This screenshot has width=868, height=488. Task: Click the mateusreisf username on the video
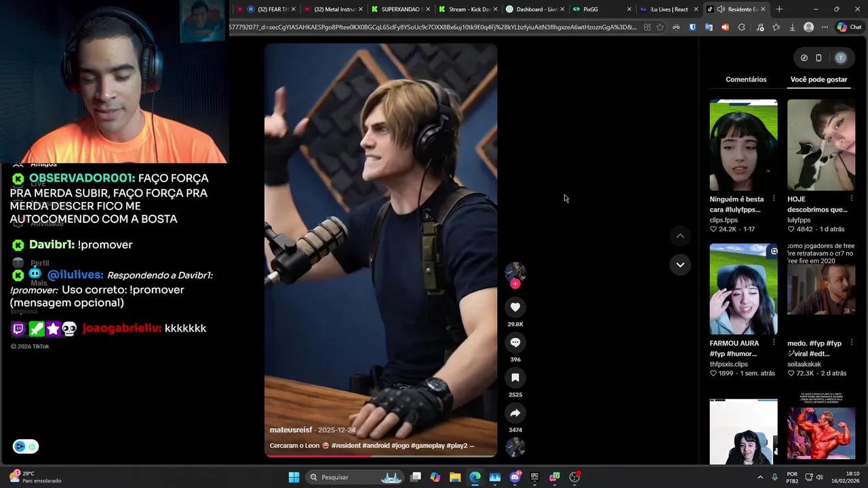click(x=291, y=430)
